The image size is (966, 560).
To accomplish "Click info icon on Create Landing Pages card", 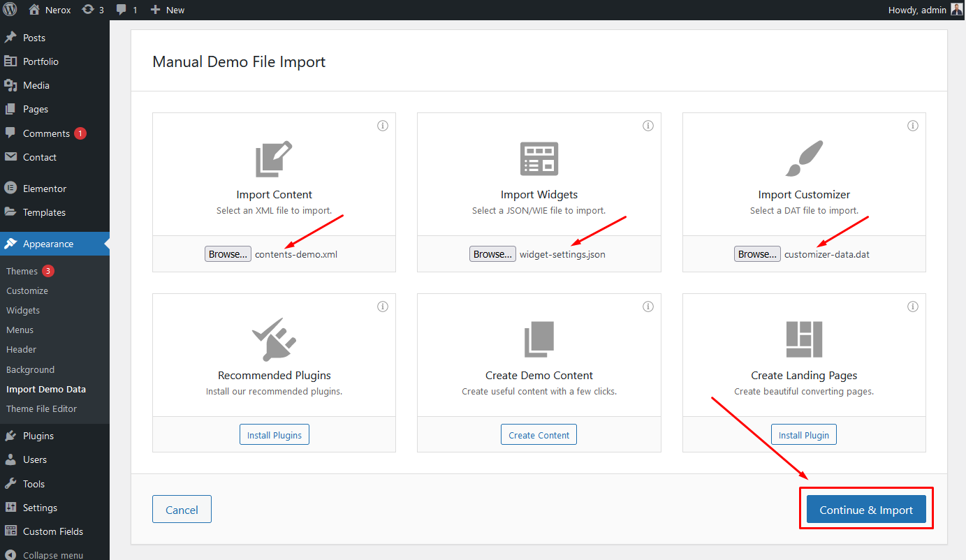I will [x=912, y=307].
